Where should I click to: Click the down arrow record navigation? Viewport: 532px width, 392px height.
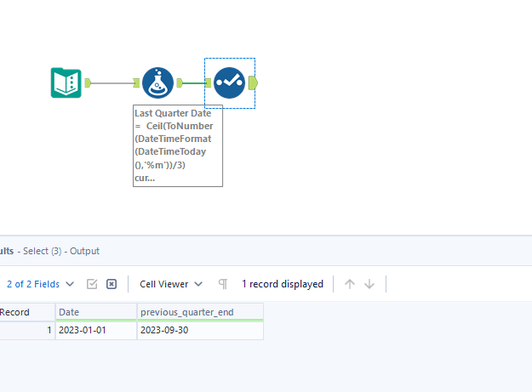369,284
